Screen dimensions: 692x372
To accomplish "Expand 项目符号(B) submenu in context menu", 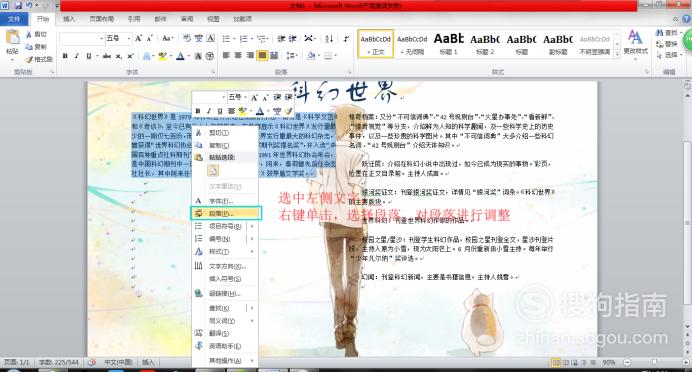I will coord(252,226).
